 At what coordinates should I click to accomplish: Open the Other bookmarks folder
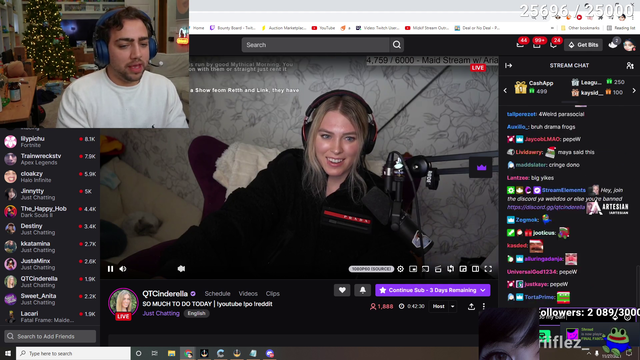tap(580, 28)
